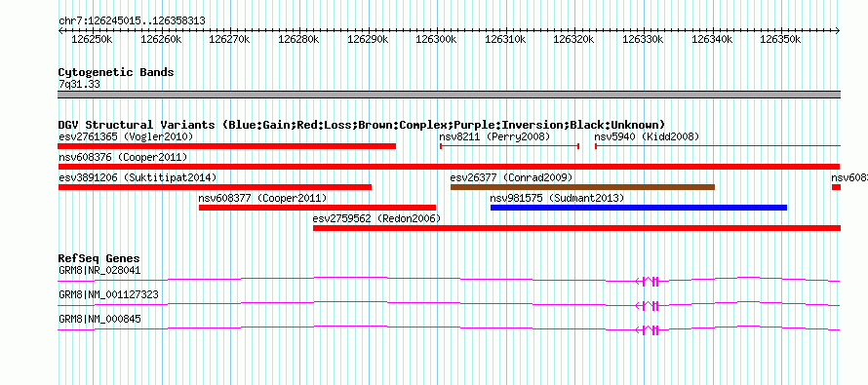The height and width of the screenshot is (385, 868).
Task: Click the RefSeq Genes track title
Action: (x=99, y=259)
